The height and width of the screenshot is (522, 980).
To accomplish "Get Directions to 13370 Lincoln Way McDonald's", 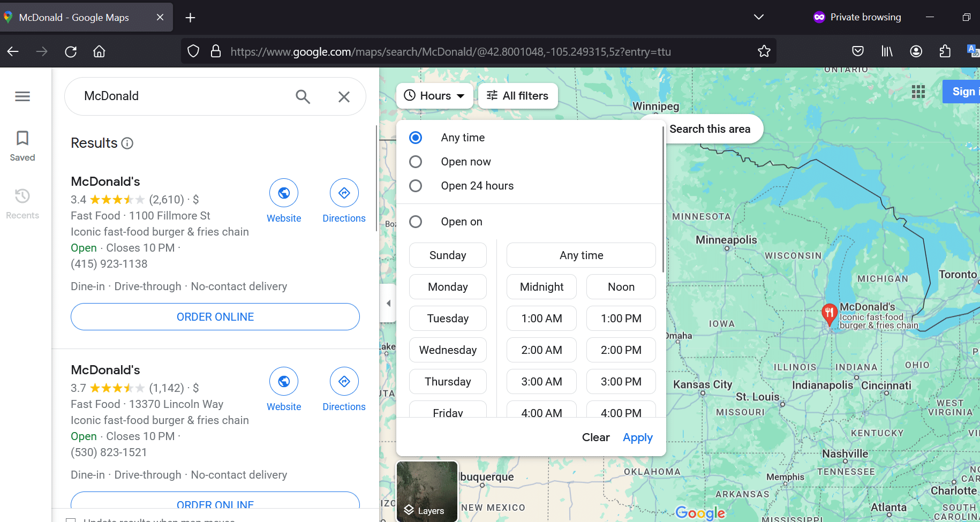I will 344,389.
